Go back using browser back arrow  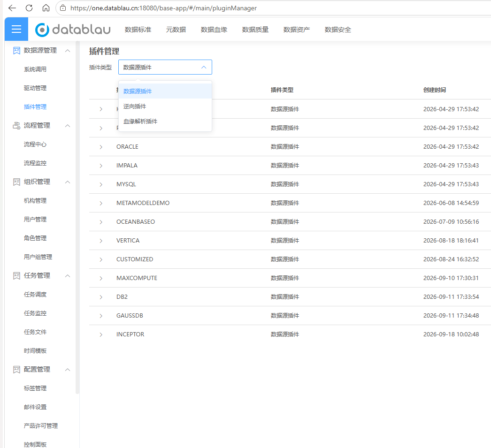(x=12, y=8)
